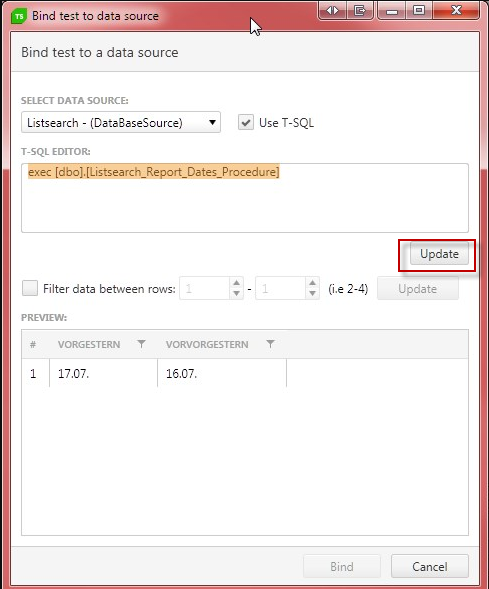Maximize the Bind test dialog
This screenshot has height=589, width=489.
(x=419, y=11)
